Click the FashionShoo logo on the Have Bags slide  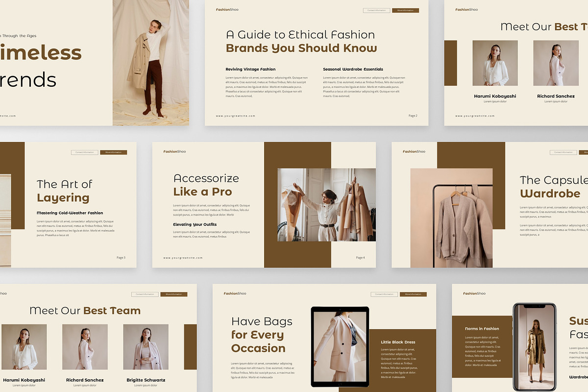coord(235,294)
